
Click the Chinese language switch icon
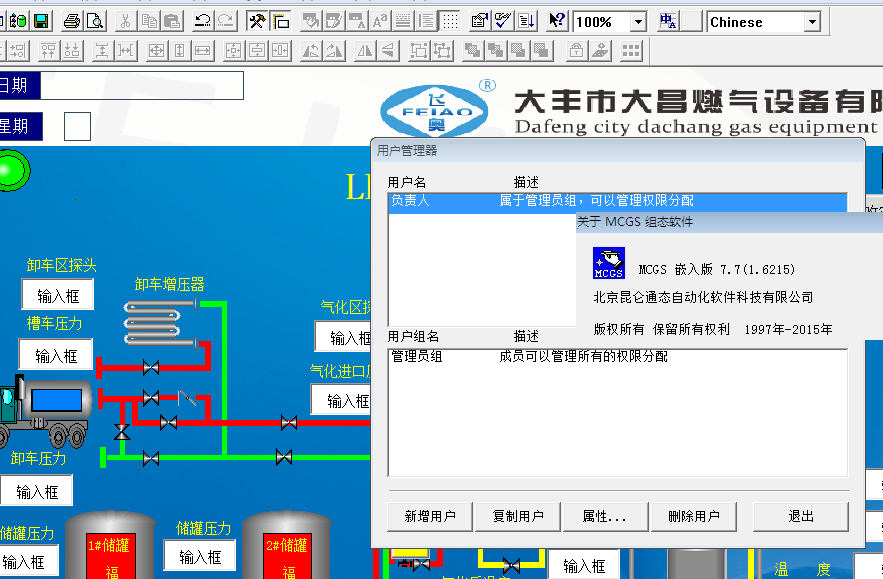click(x=668, y=21)
